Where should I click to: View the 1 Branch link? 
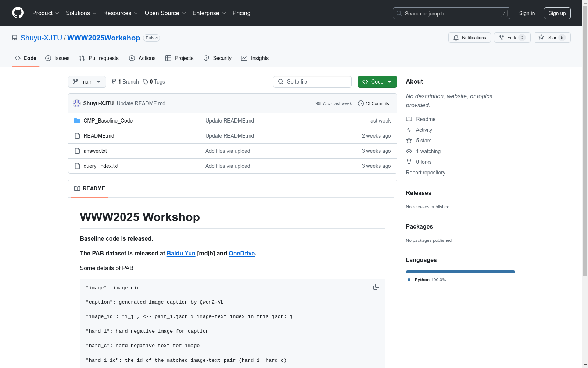[125, 82]
